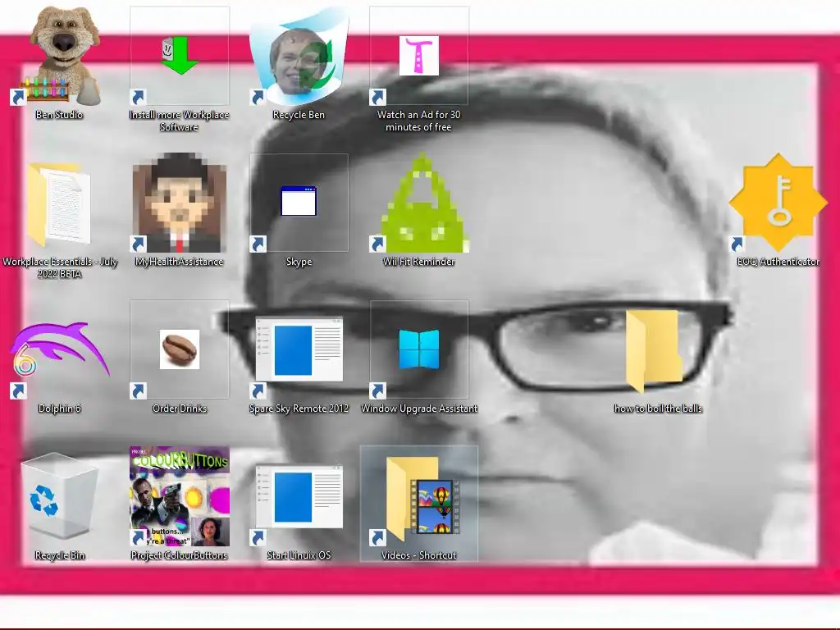
Task: Click the 'Spare Sky Remote 2012' label
Action: click(x=299, y=409)
